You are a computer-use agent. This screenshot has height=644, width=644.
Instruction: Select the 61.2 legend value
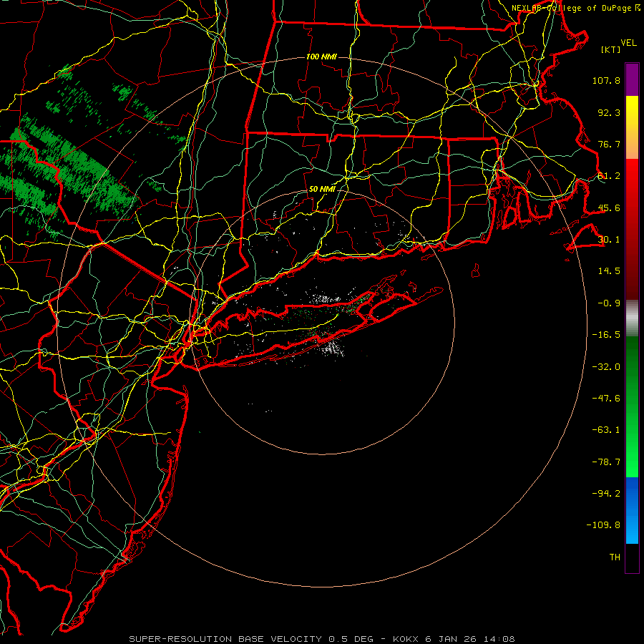point(609,176)
